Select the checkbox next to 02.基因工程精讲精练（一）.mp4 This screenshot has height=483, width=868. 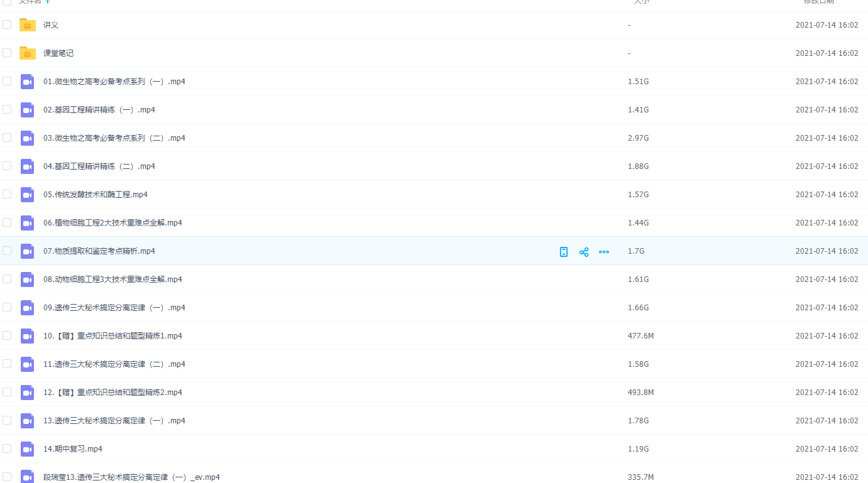[x=7, y=109]
